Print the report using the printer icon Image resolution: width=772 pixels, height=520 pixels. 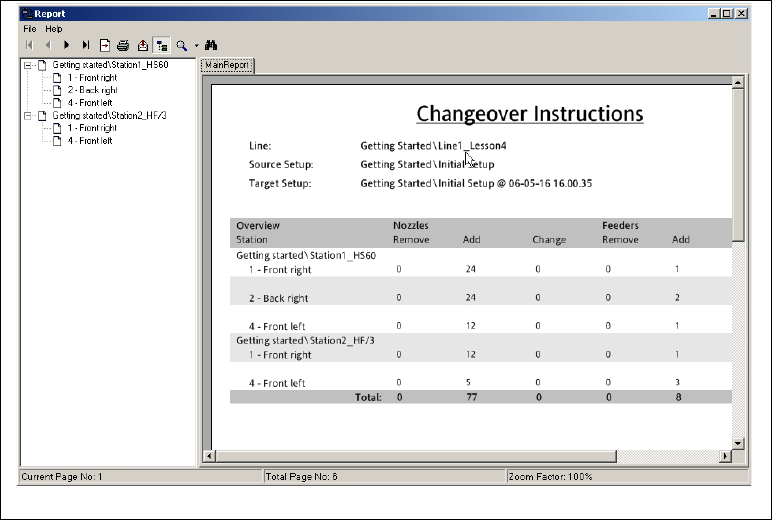(123, 45)
